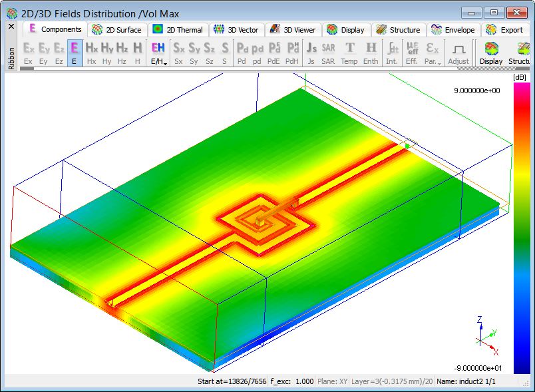Toggle the Hz field component
Image resolution: width=535 pixels, height=392 pixels.
[x=122, y=53]
